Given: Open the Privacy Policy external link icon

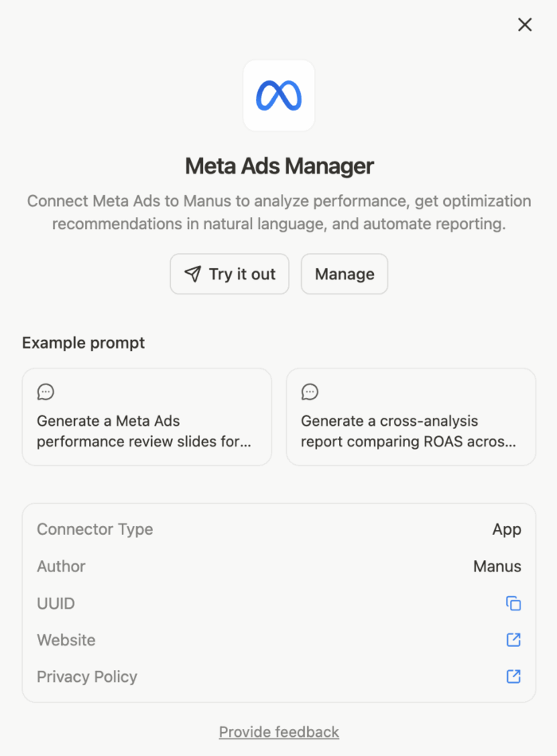Looking at the screenshot, I should 513,676.
